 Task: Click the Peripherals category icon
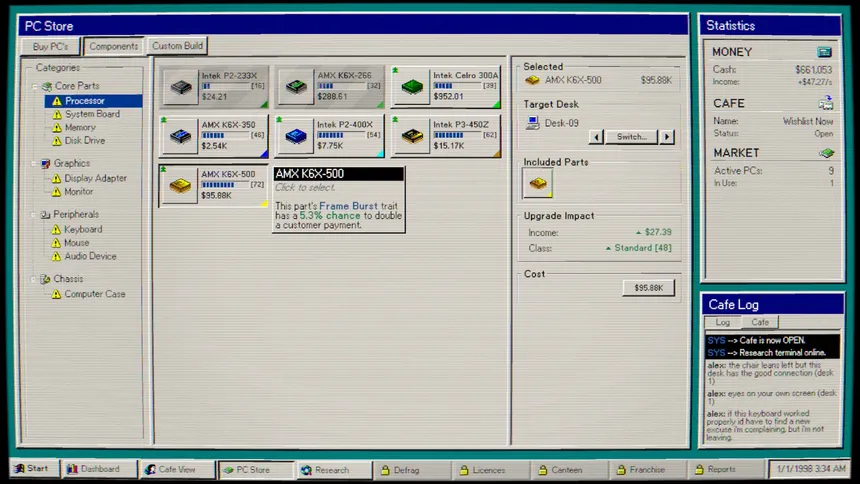[46, 215]
